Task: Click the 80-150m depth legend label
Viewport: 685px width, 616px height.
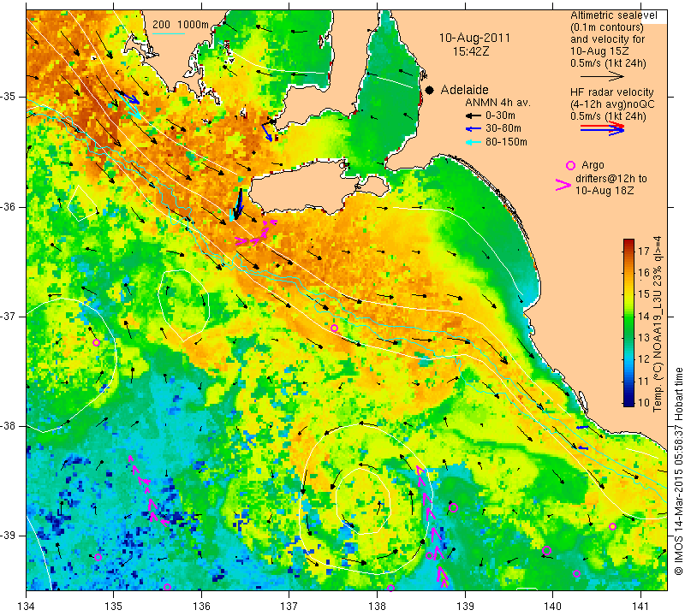Action: point(506,141)
